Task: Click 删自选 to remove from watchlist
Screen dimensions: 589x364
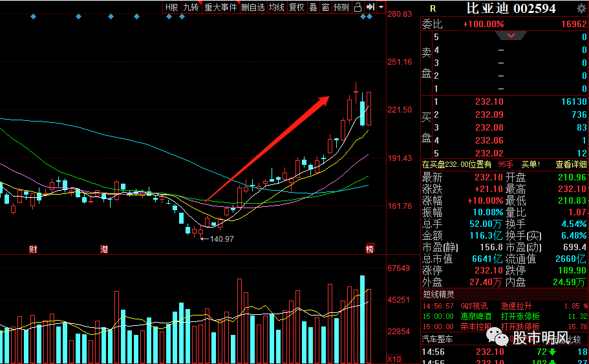Action: (x=253, y=7)
